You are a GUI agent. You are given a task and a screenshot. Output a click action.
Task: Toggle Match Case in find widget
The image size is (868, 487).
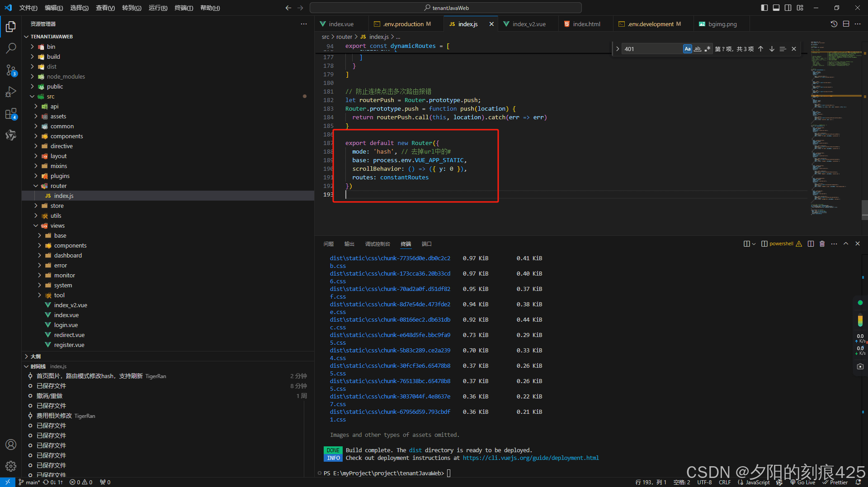(687, 49)
